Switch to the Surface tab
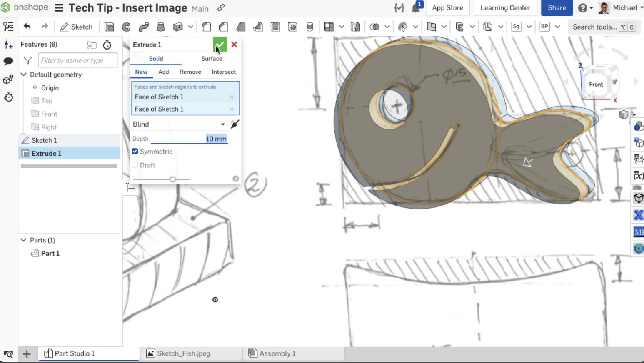This screenshot has height=363, width=644. [x=211, y=59]
